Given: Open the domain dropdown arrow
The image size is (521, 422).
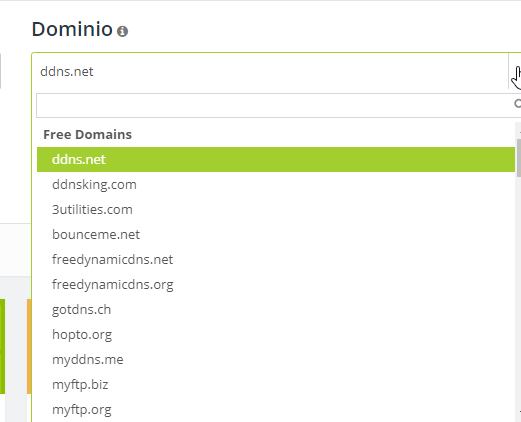Looking at the screenshot, I should coord(515,71).
